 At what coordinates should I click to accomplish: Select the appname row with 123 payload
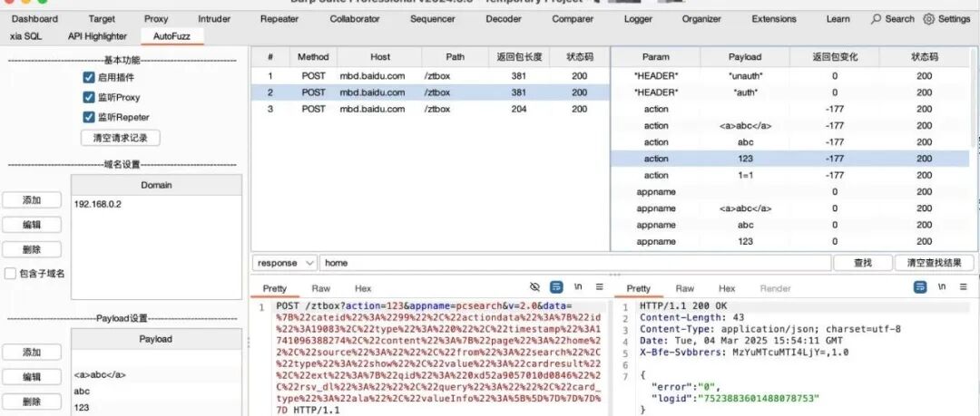coord(790,241)
